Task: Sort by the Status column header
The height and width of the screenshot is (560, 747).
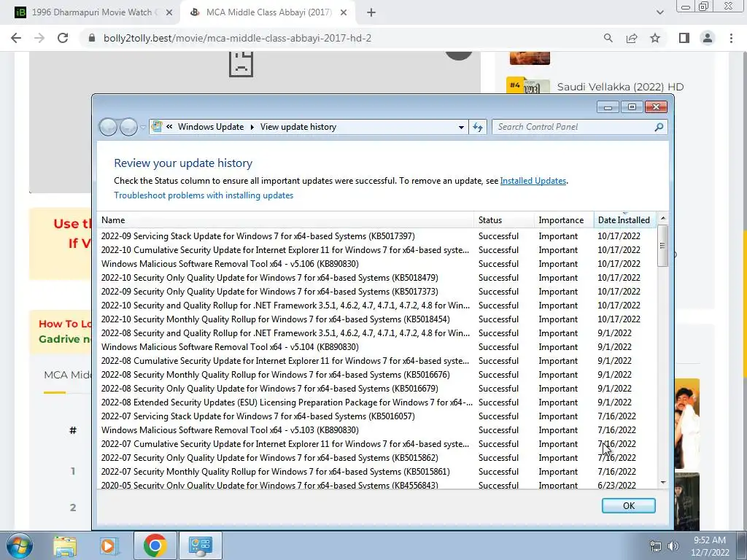Action: (x=504, y=220)
